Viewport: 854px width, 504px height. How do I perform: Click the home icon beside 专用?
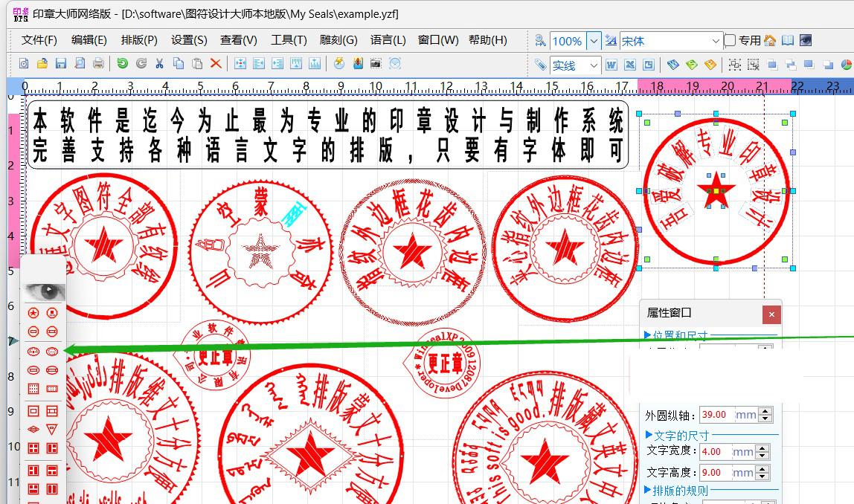coord(770,41)
